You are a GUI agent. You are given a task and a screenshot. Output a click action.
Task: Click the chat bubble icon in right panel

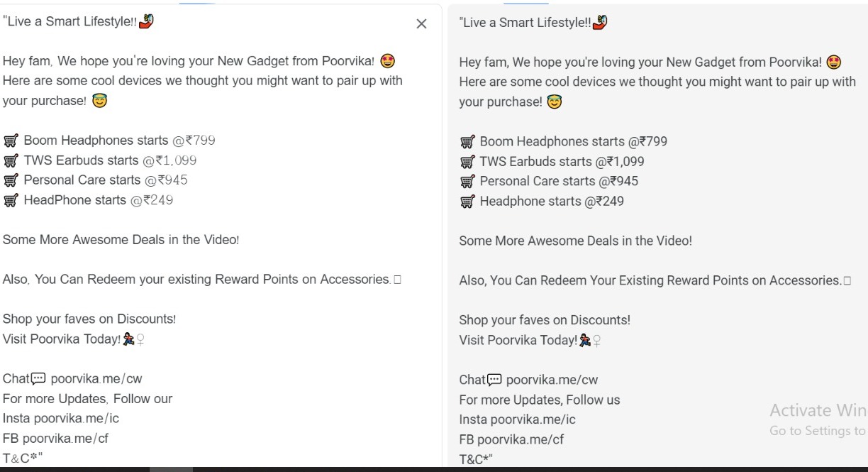495,380
